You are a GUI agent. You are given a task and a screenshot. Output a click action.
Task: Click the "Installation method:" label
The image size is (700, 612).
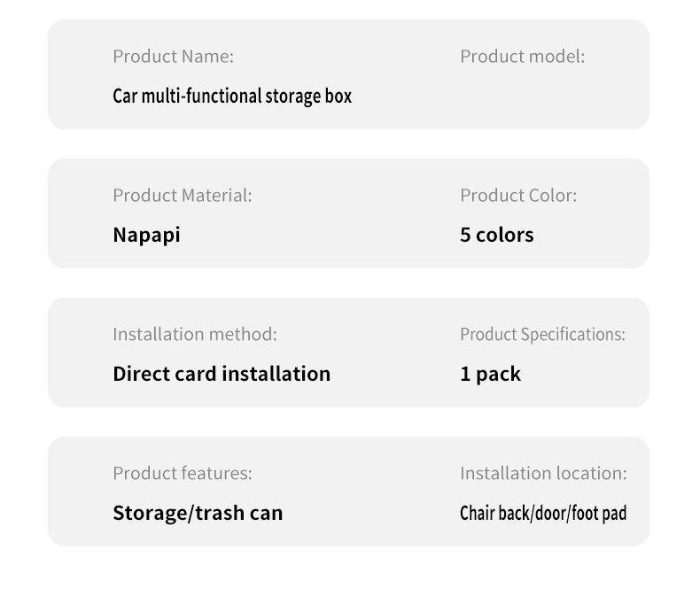click(194, 334)
